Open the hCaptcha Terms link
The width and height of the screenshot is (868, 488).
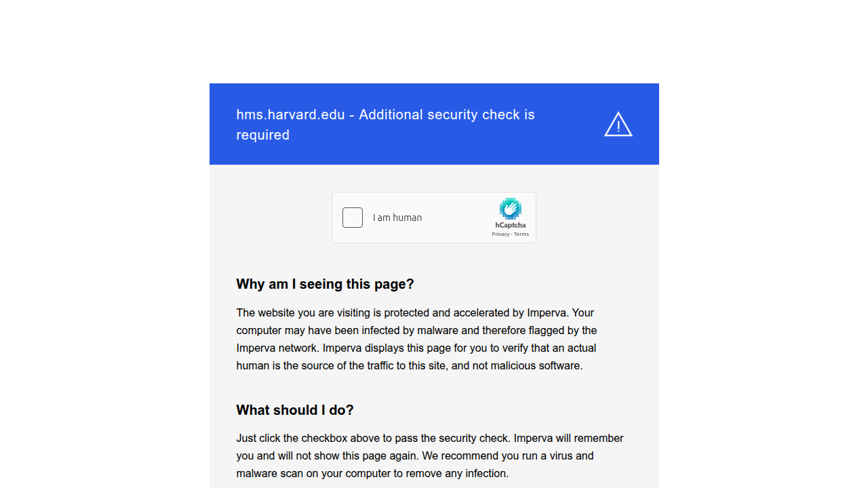[x=521, y=235]
